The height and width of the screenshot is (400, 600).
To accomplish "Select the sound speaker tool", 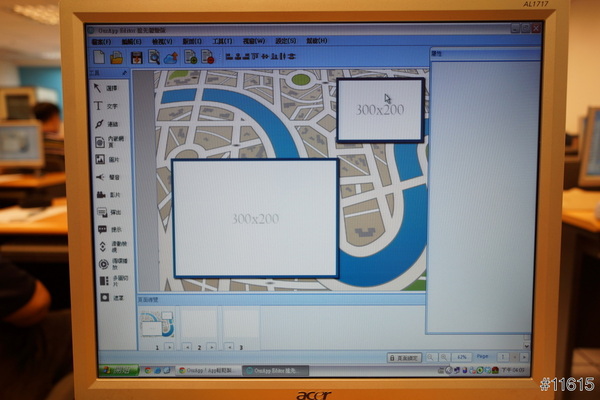I will tap(108, 177).
